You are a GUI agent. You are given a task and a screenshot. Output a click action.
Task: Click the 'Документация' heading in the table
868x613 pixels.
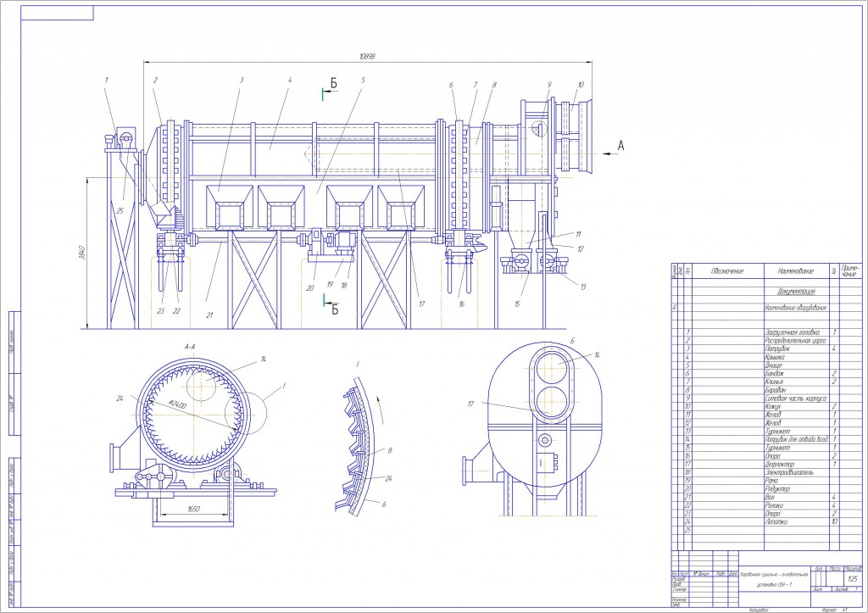(796, 292)
